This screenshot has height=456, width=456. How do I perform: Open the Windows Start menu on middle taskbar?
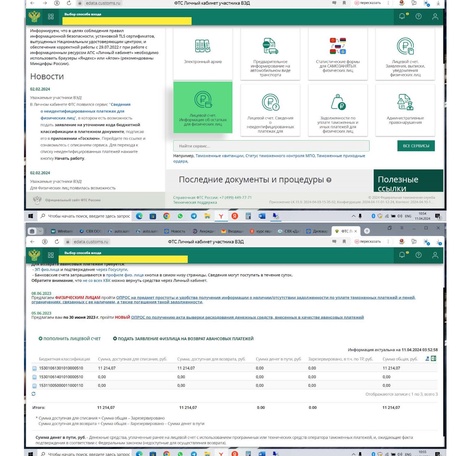31,216
